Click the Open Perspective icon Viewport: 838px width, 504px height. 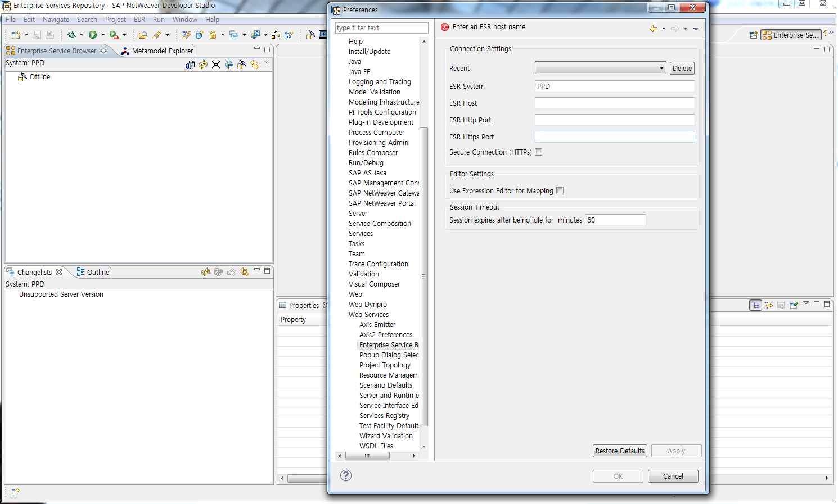[x=754, y=35]
